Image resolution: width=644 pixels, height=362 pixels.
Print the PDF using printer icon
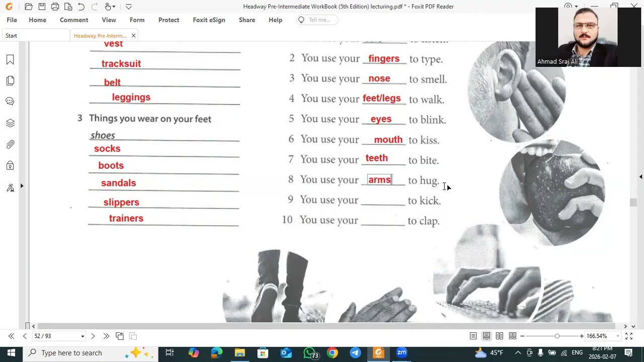pos(55,7)
